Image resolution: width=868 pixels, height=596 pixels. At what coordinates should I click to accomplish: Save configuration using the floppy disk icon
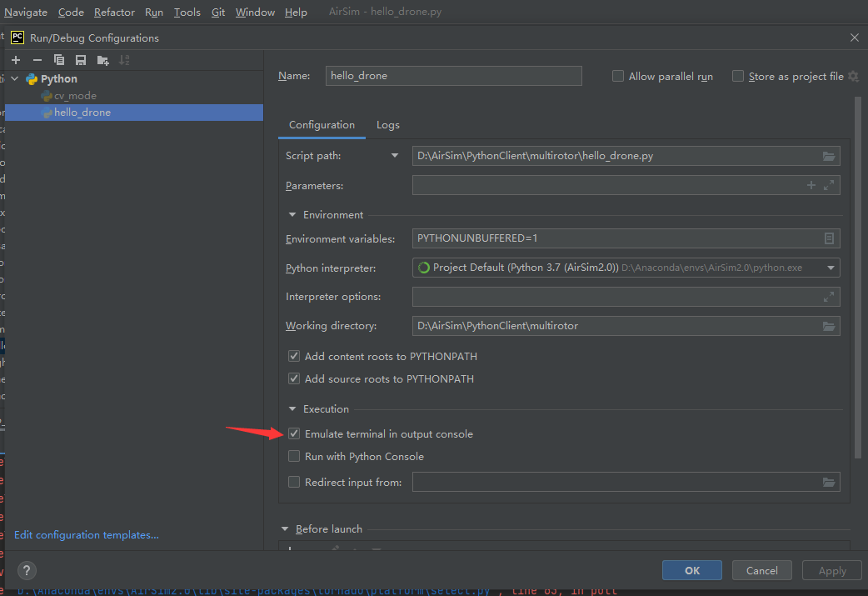click(x=81, y=60)
